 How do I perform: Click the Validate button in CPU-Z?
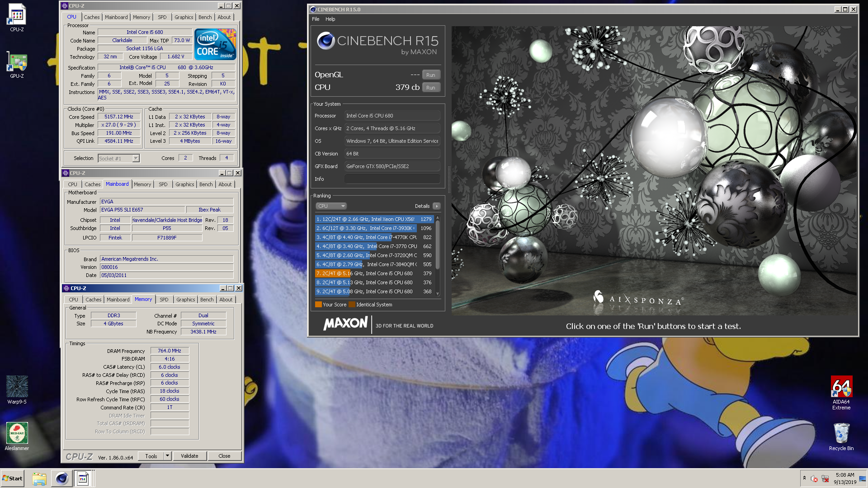[189, 456]
